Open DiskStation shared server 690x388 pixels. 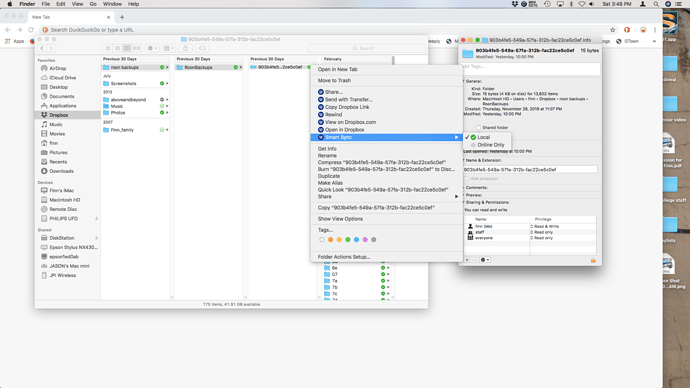62,238
